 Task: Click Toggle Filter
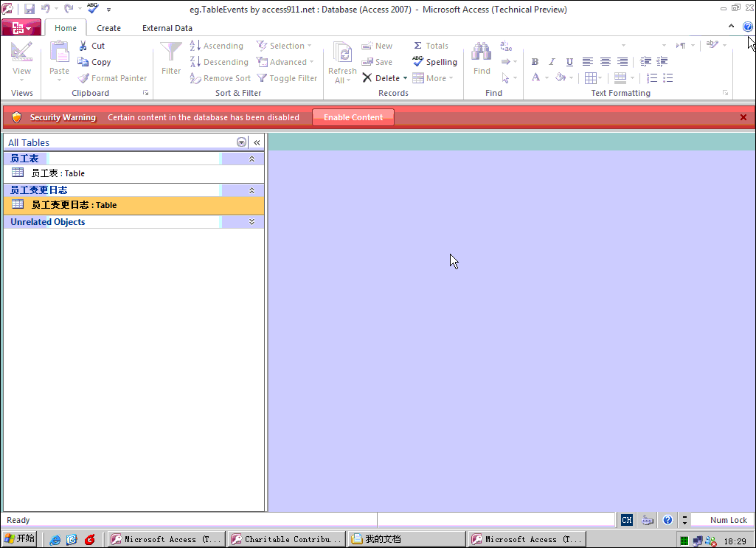(287, 78)
